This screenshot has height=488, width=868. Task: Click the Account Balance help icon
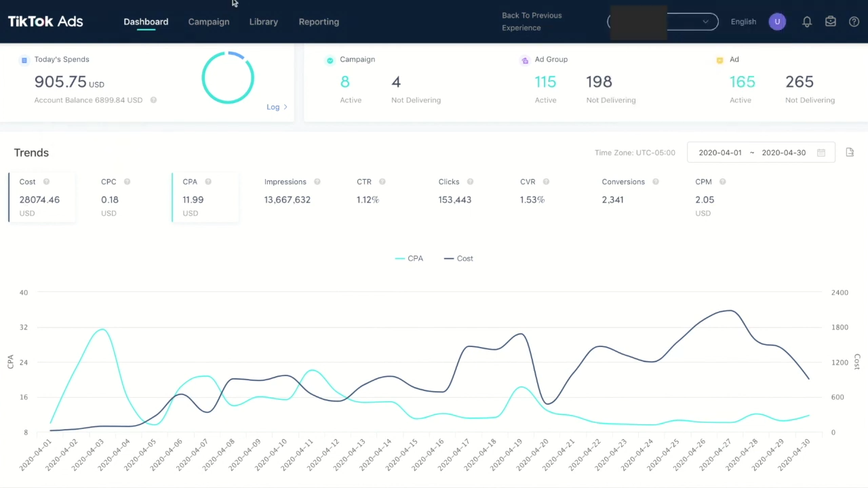pyautogui.click(x=153, y=100)
